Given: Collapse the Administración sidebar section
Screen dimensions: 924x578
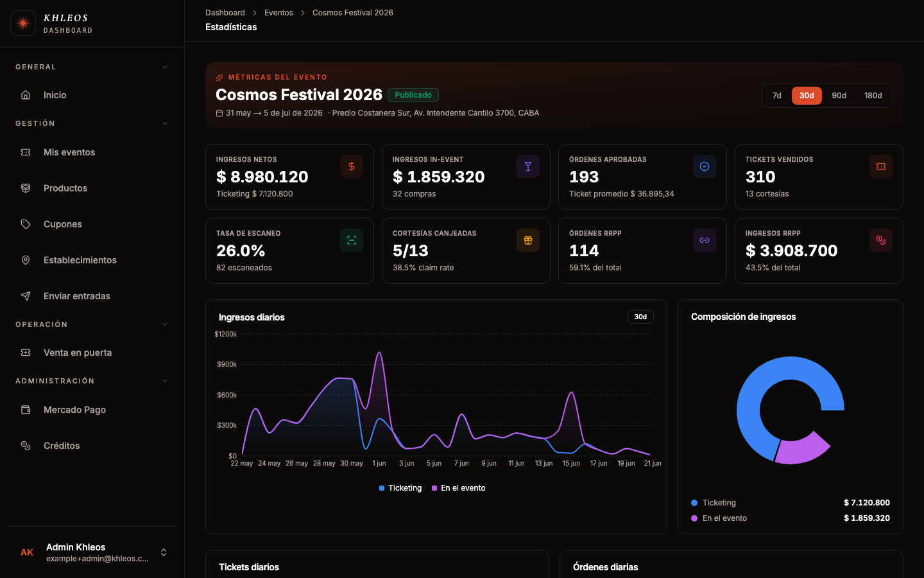Looking at the screenshot, I should (x=92, y=381).
